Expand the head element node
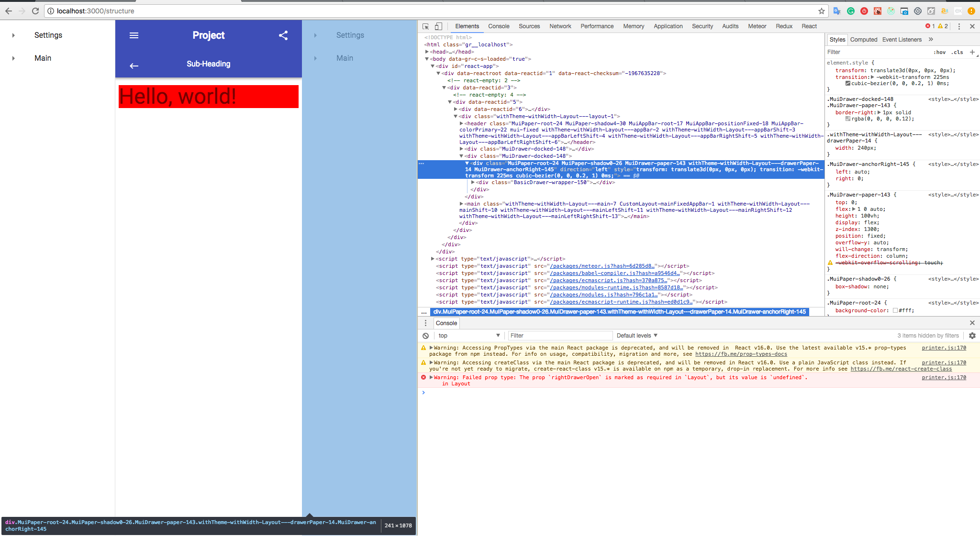The image size is (980, 536). (427, 52)
